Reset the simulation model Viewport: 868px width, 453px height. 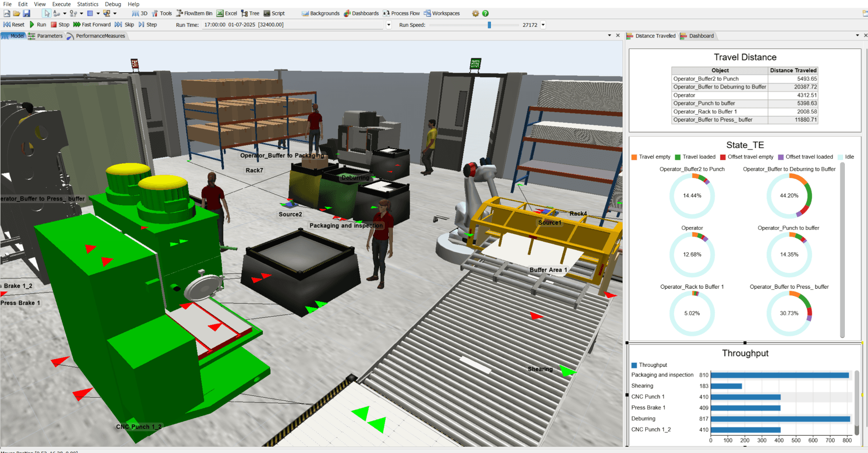(x=14, y=25)
